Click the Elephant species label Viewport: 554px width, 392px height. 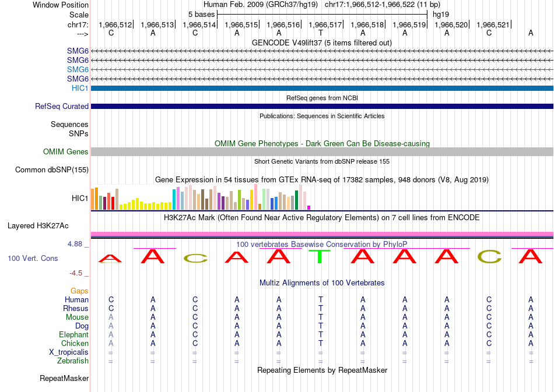[74, 334]
